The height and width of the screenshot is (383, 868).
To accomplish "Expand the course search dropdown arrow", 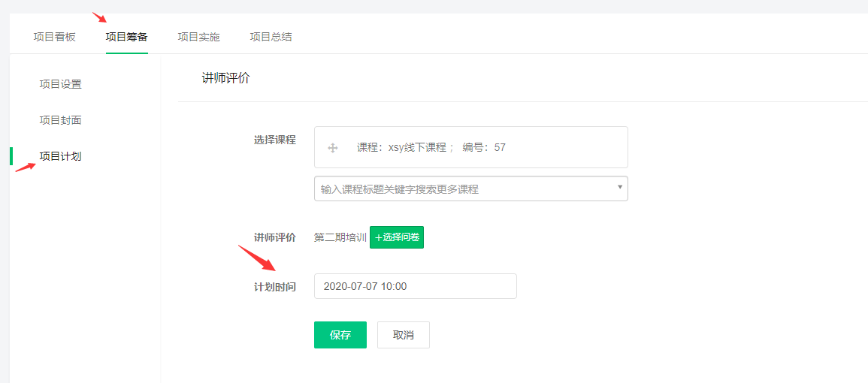I will coord(620,188).
